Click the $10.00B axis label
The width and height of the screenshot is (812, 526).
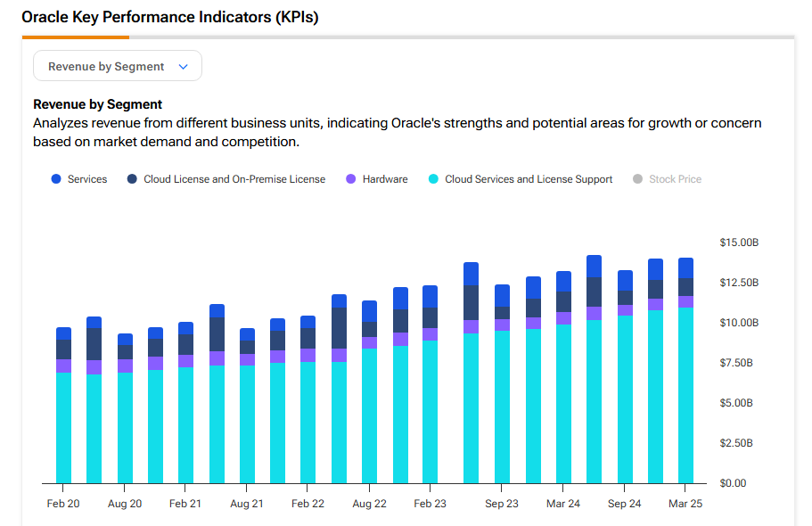[739, 323]
